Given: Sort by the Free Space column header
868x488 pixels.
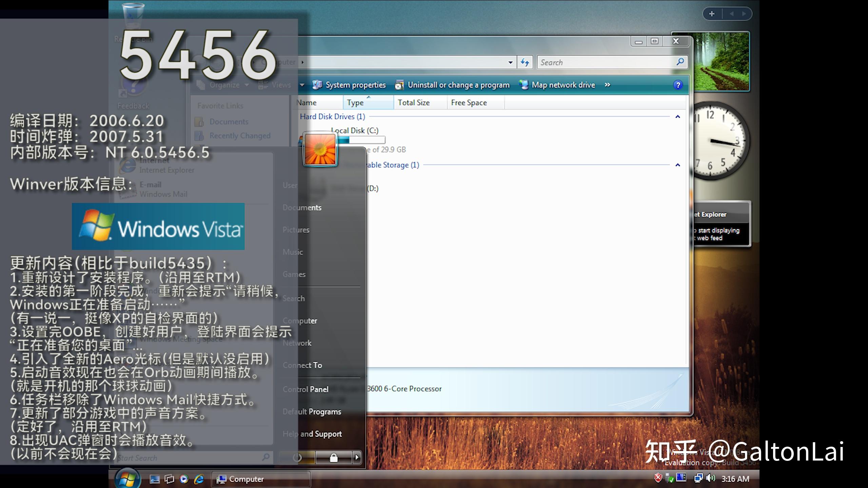Looking at the screenshot, I should (x=476, y=102).
